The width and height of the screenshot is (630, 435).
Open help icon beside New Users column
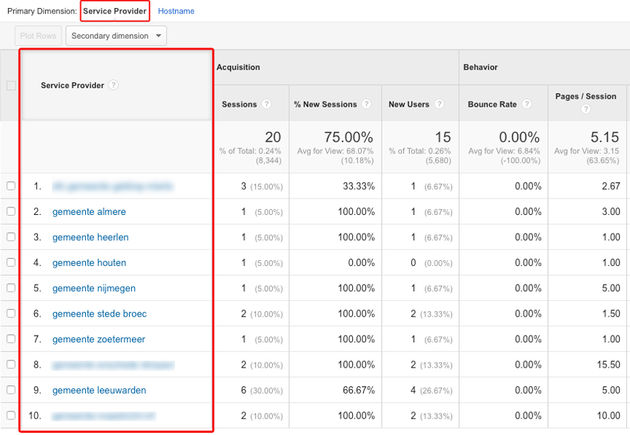tap(440, 104)
